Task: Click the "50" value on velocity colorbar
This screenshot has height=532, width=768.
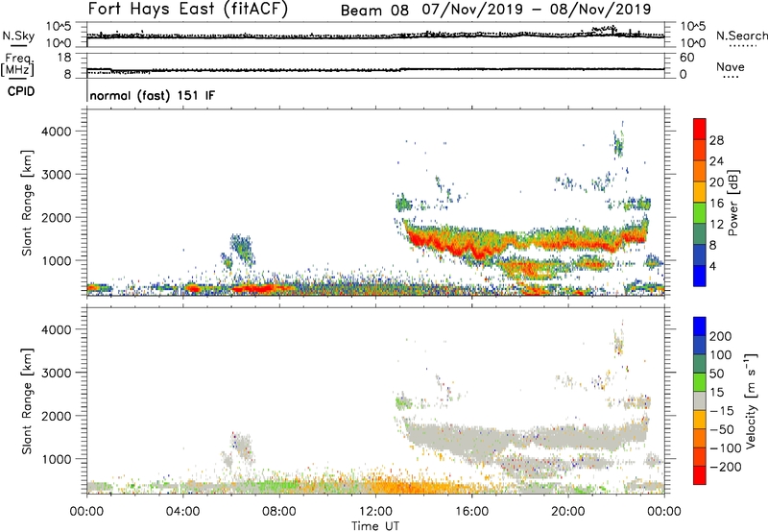Action: 716,374
